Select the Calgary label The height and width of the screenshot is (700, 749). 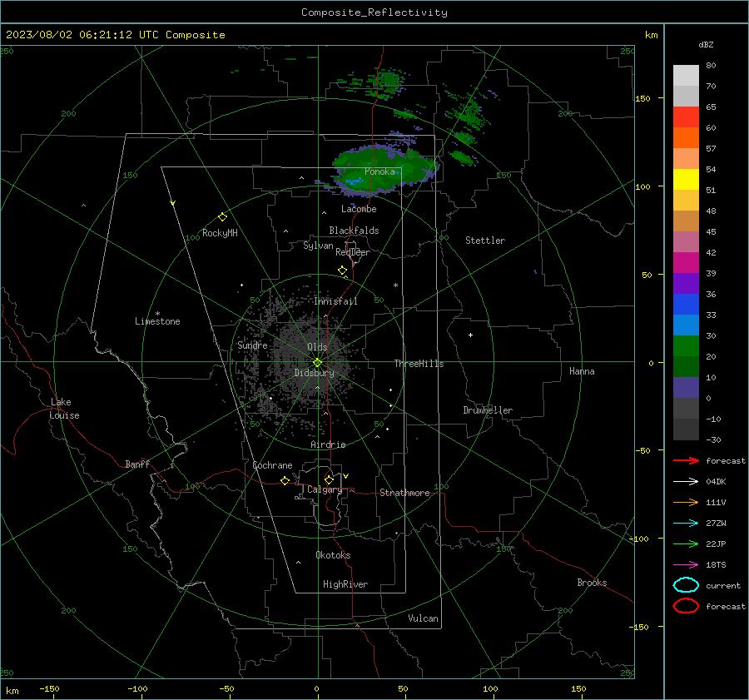(x=325, y=489)
